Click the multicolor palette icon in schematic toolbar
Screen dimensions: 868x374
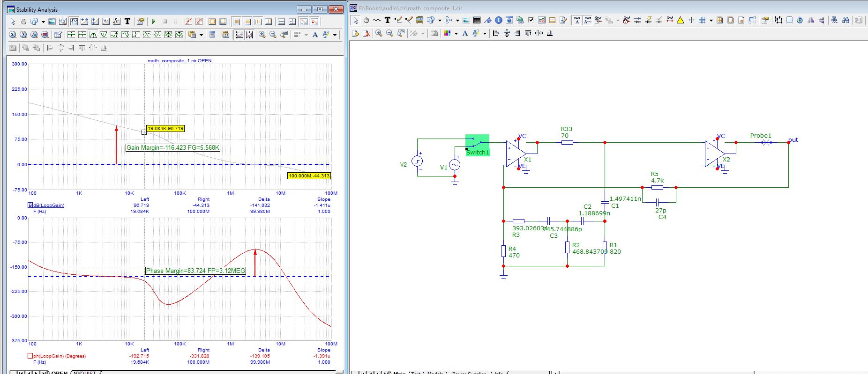[447, 33]
